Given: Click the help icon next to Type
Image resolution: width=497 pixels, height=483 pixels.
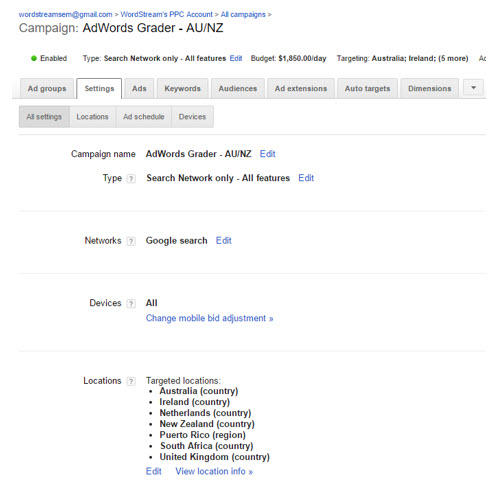Looking at the screenshot, I should click(x=131, y=179).
